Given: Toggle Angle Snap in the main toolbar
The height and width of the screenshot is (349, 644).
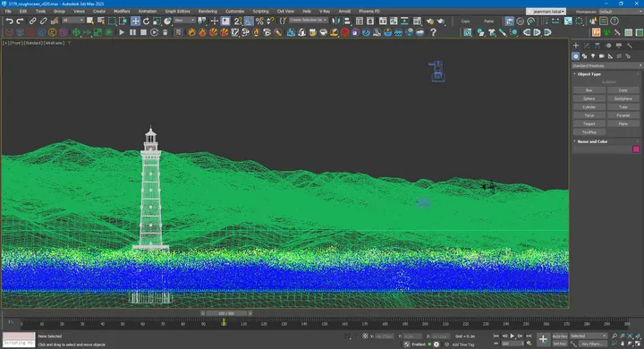Looking at the screenshot, I should (x=249, y=21).
